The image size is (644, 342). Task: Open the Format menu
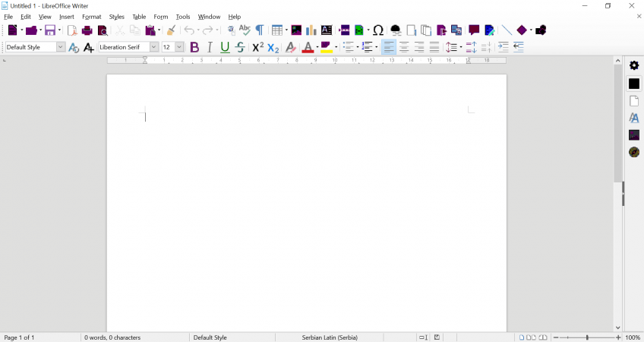[92, 17]
